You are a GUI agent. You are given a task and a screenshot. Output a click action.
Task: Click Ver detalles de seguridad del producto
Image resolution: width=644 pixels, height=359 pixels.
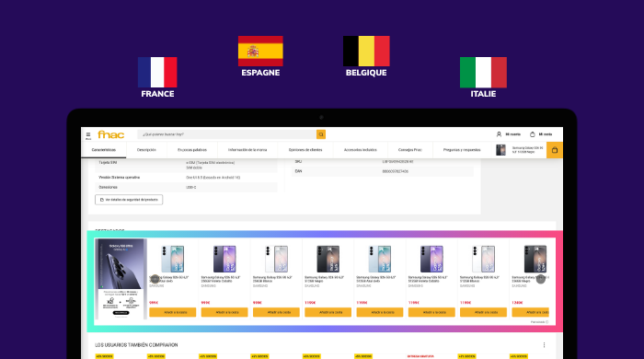pos(129,200)
